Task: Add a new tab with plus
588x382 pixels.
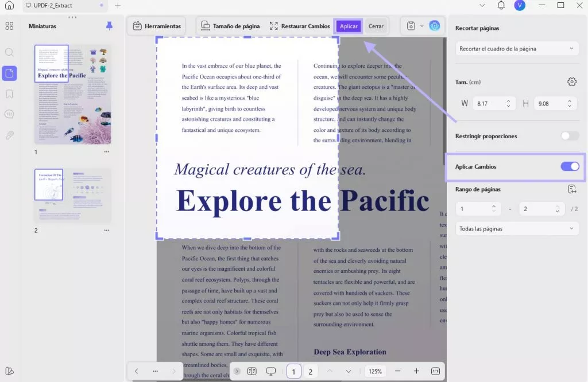Action: [118, 6]
